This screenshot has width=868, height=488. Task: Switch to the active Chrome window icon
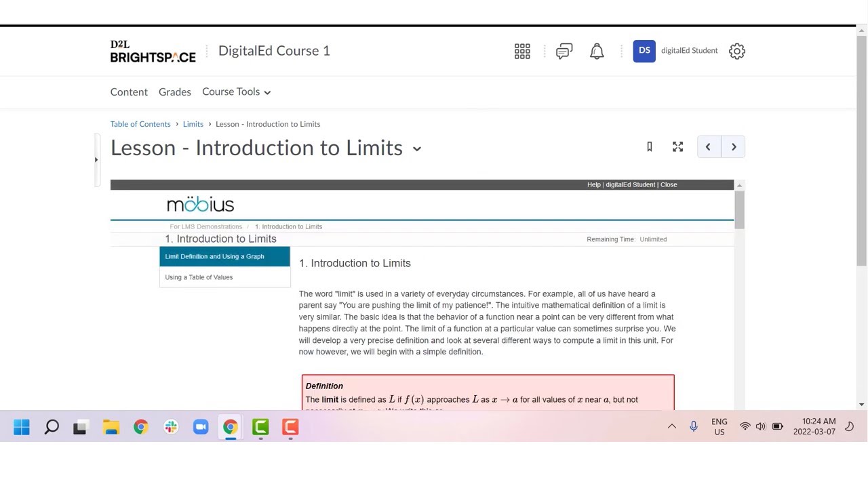pyautogui.click(x=231, y=427)
